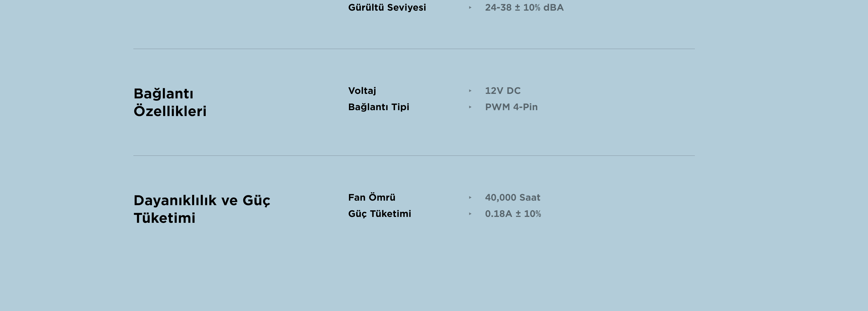Click the divider line above Dayanıklılık section
Viewport: 868px width, 311px height.
pos(414,156)
